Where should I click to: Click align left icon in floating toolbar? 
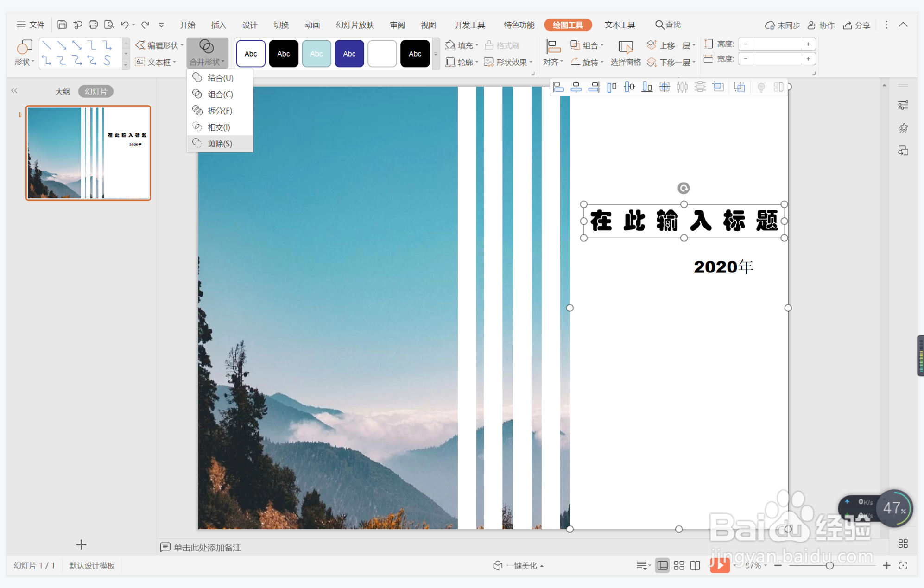pyautogui.click(x=558, y=87)
